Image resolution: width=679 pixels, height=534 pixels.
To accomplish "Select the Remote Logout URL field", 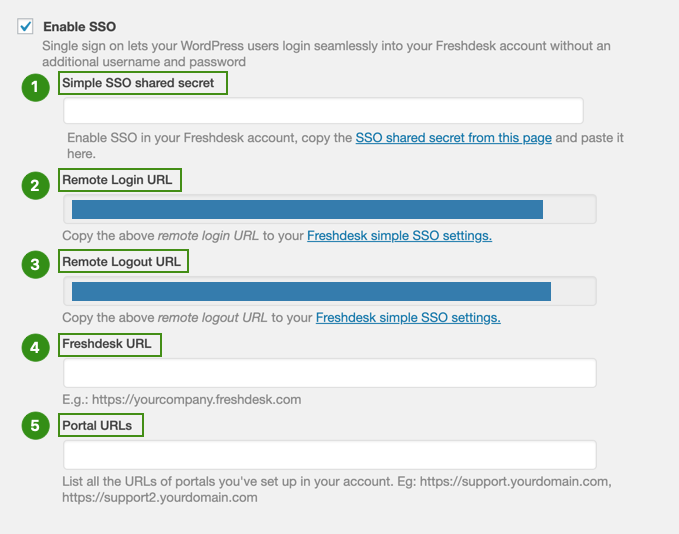I will pyautogui.click(x=329, y=291).
